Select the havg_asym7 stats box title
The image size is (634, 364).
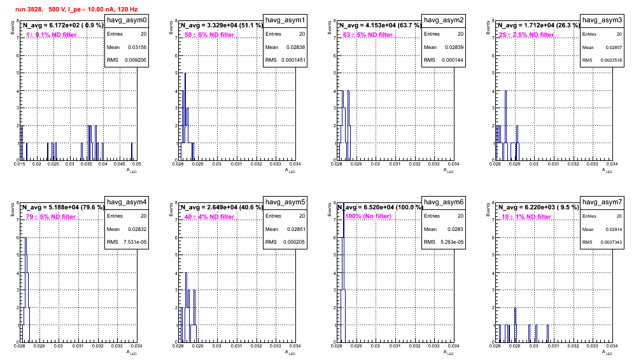602,202
